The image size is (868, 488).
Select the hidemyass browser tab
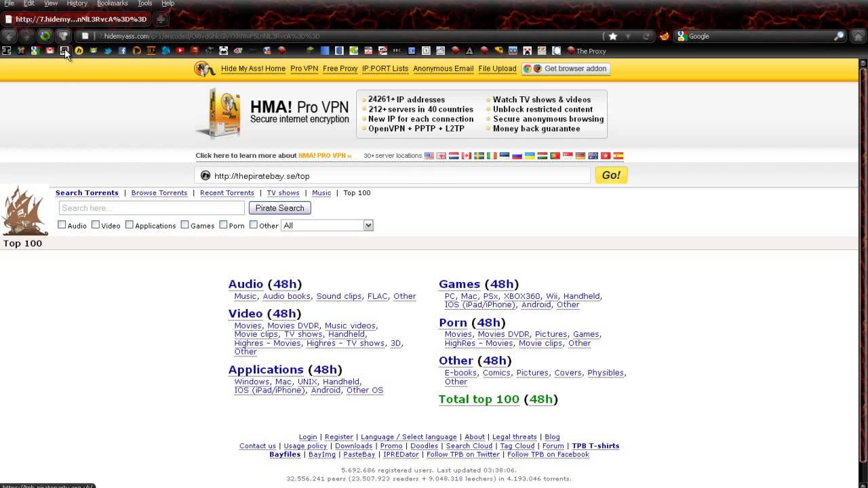[76, 19]
